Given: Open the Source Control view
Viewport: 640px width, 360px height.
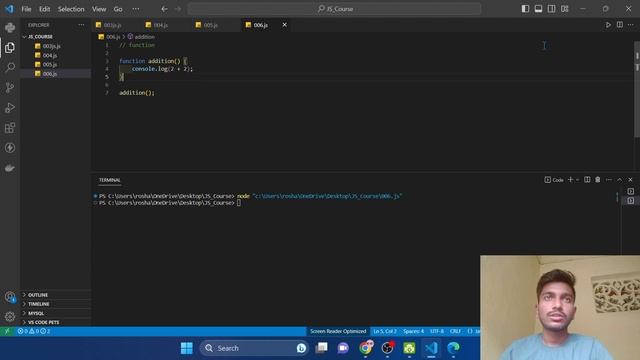Looking at the screenshot, I should [x=10, y=87].
